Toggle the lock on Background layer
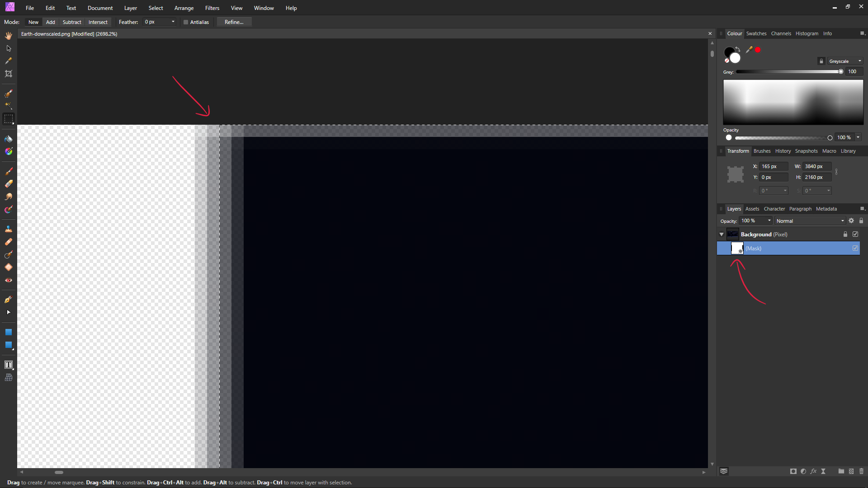This screenshot has height=488, width=868. coord(845,235)
